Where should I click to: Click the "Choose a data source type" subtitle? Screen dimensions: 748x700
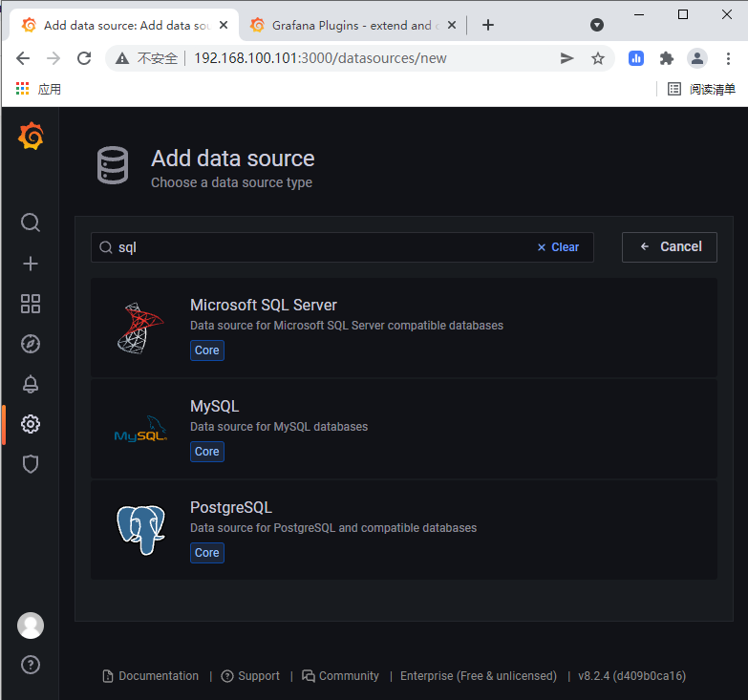[x=231, y=182]
